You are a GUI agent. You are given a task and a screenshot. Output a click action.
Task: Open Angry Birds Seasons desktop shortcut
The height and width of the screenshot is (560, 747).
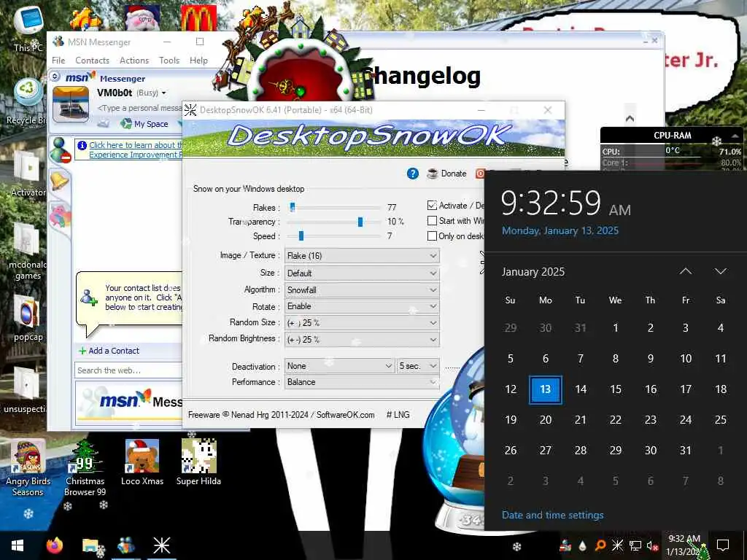[x=28, y=468]
